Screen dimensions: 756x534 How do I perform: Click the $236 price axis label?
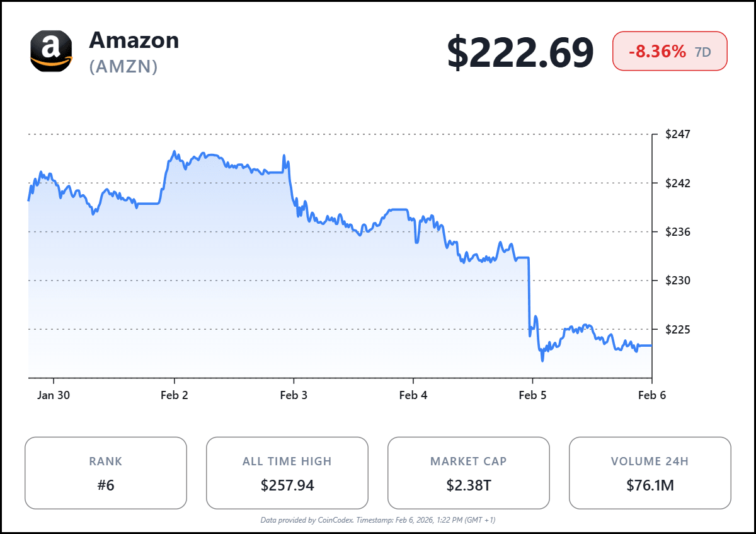click(678, 232)
